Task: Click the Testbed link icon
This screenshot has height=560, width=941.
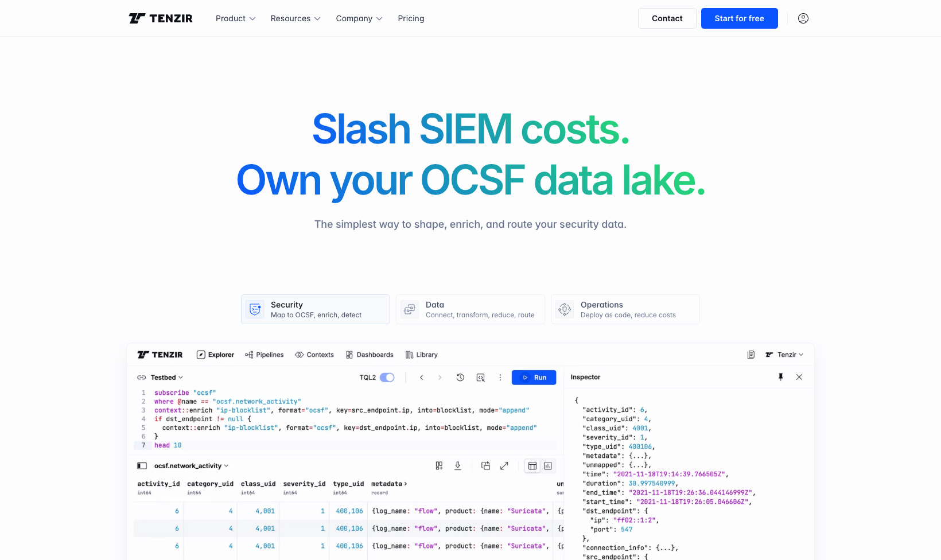Action: [x=142, y=378]
